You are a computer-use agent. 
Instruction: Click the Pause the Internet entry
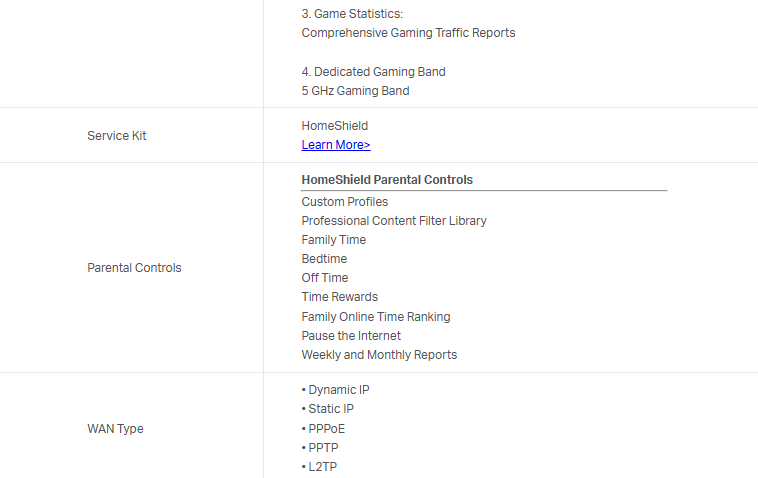(x=351, y=336)
